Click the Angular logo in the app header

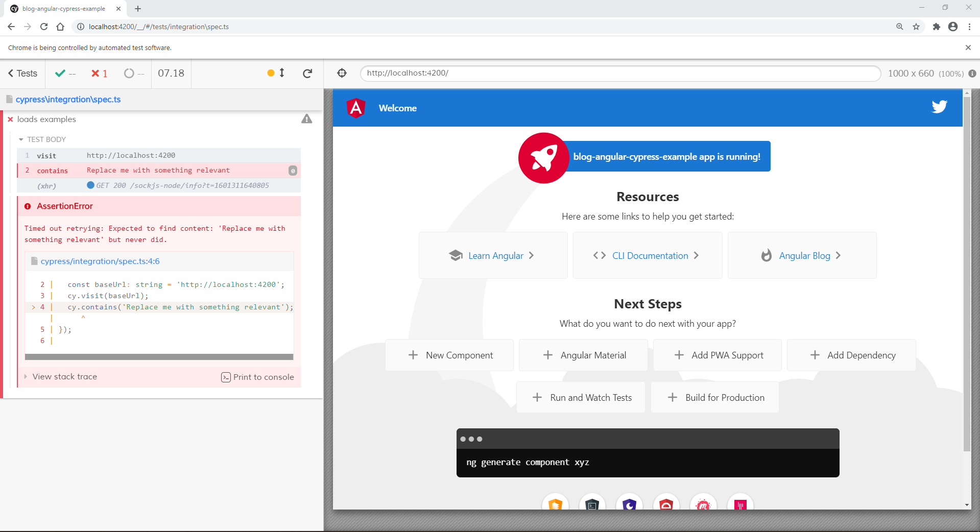pos(356,108)
